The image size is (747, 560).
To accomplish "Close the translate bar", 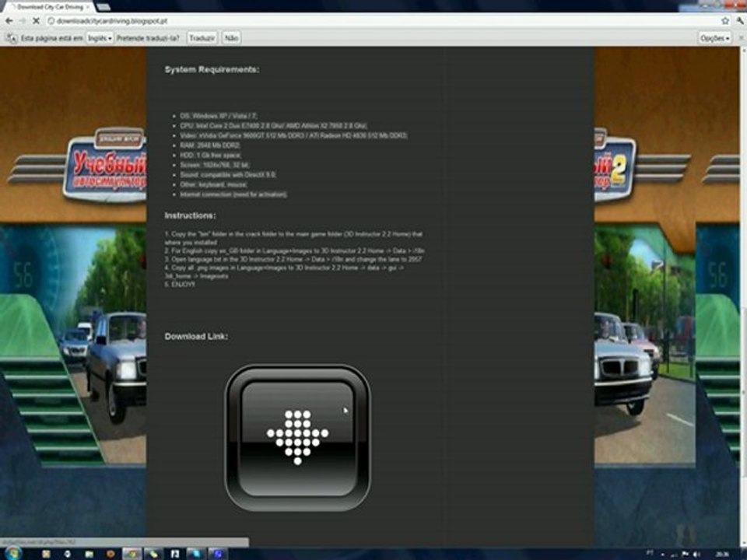I will (742, 38).
